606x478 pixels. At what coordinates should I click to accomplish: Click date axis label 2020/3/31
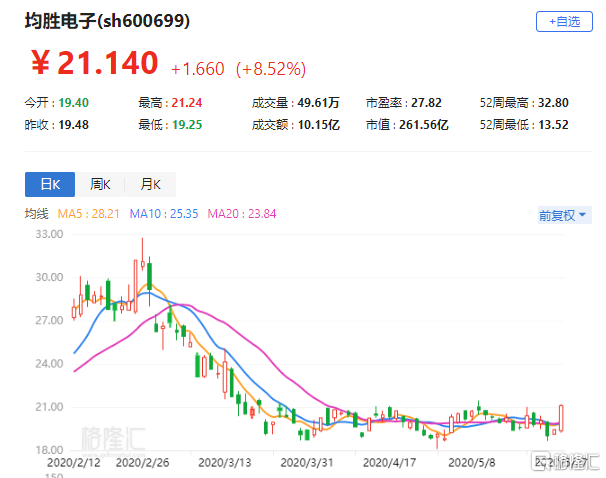pos(307,463)
